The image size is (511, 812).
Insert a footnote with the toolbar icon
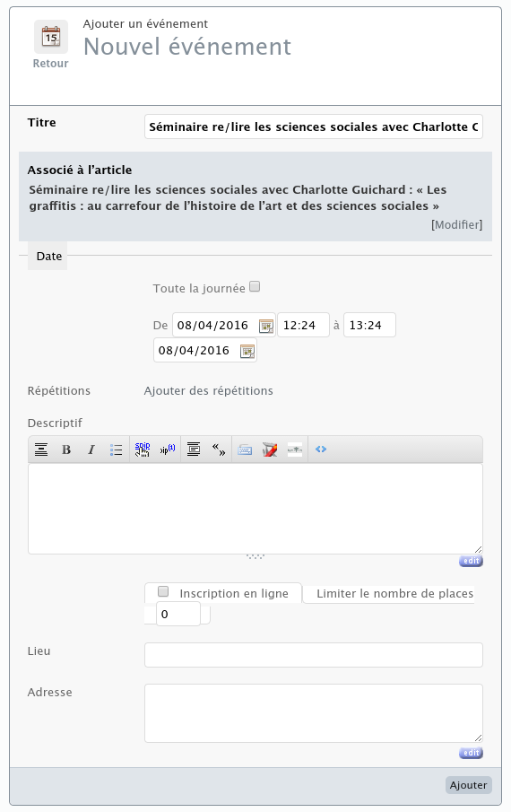[x=167, y=450]
